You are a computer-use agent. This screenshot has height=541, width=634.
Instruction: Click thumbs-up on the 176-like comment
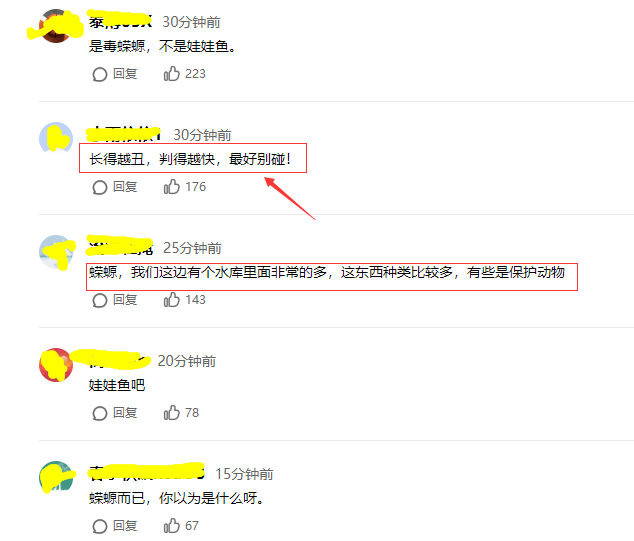coord(171,186)
